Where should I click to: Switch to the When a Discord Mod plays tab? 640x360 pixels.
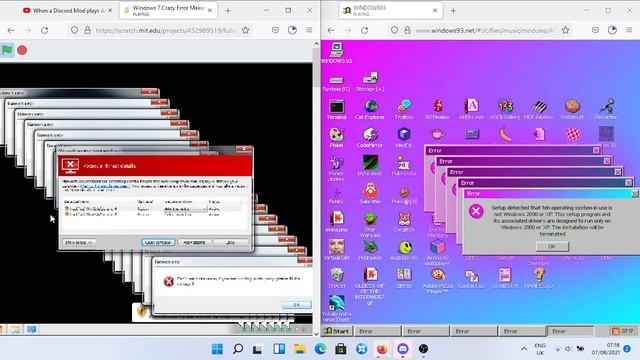point(67,11)
